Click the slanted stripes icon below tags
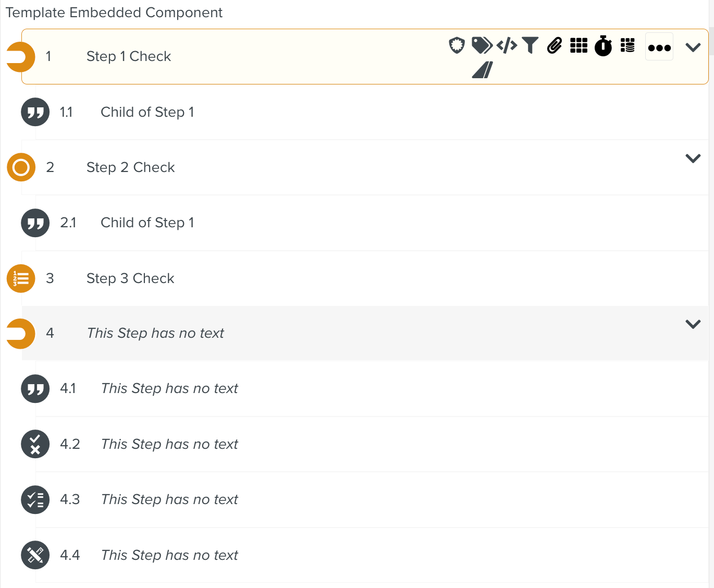The image size is (714, 588). click(482, 69)
